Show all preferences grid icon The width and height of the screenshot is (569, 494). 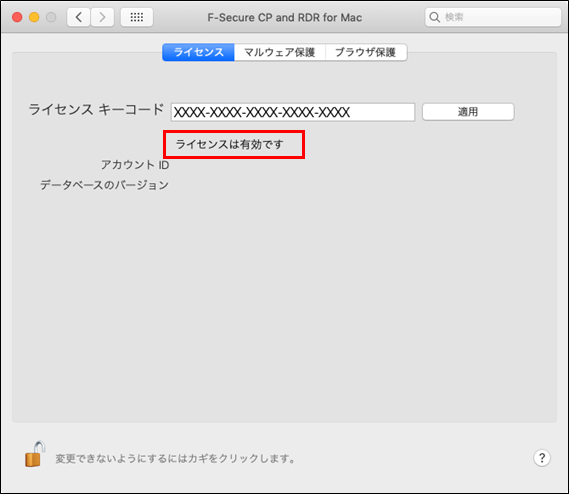click(137, 17)
